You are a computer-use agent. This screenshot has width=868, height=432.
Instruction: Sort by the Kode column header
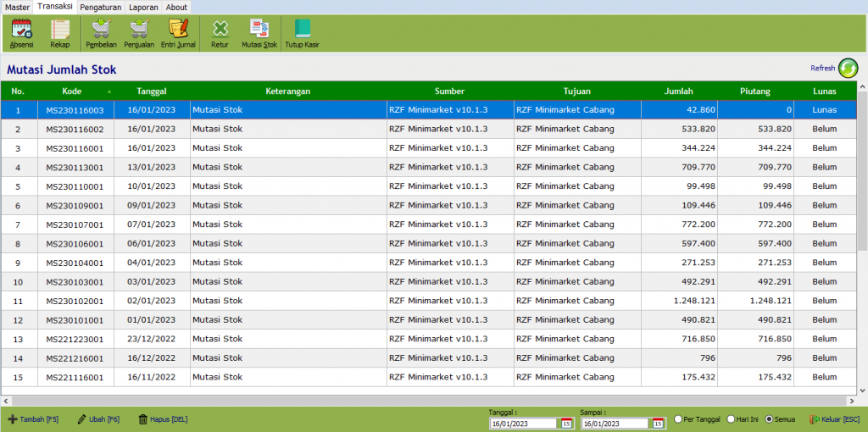pos(75,91)
